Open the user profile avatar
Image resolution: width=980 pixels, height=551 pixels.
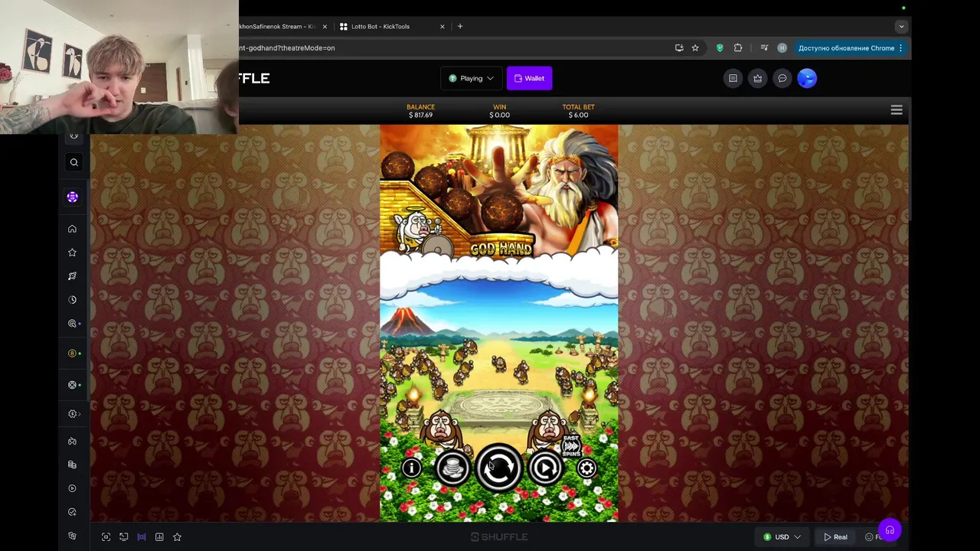(807, 78)
